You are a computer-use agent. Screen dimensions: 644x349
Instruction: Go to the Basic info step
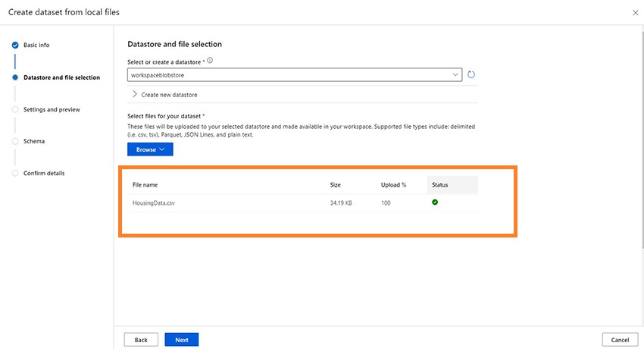(36, 45)
